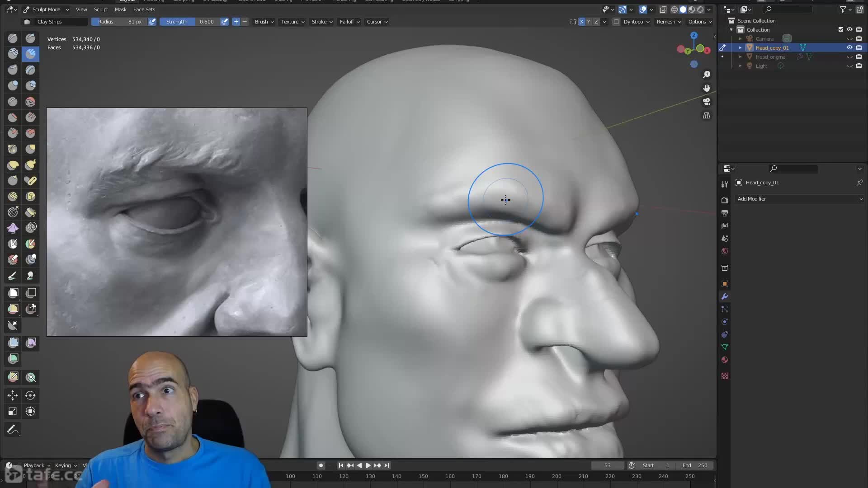
Task: Adjust the brush Radius slider
Action: [x=119, y=22]
